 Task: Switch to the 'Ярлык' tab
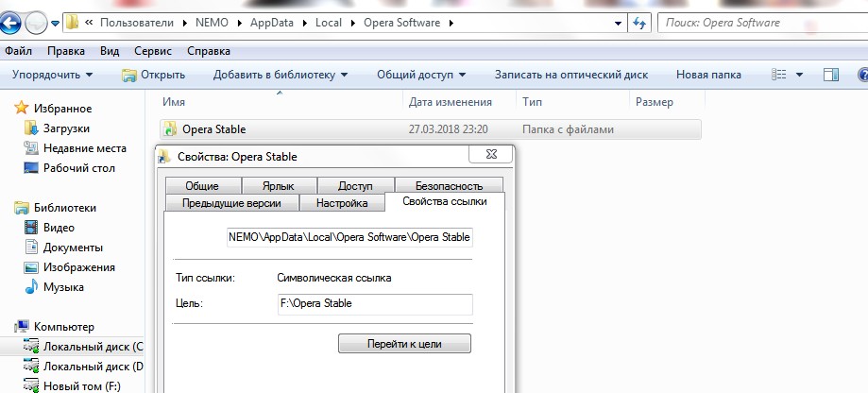pyautogui.click(x=279, y=186)
